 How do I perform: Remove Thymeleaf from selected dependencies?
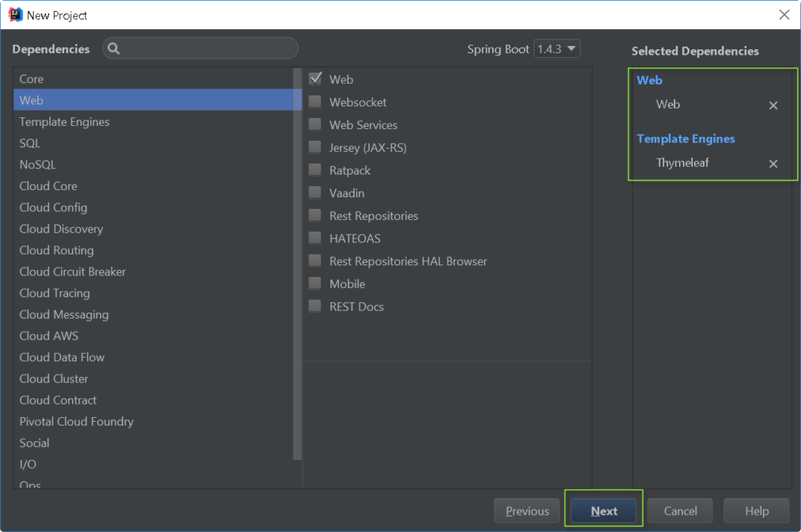[773, 164]
